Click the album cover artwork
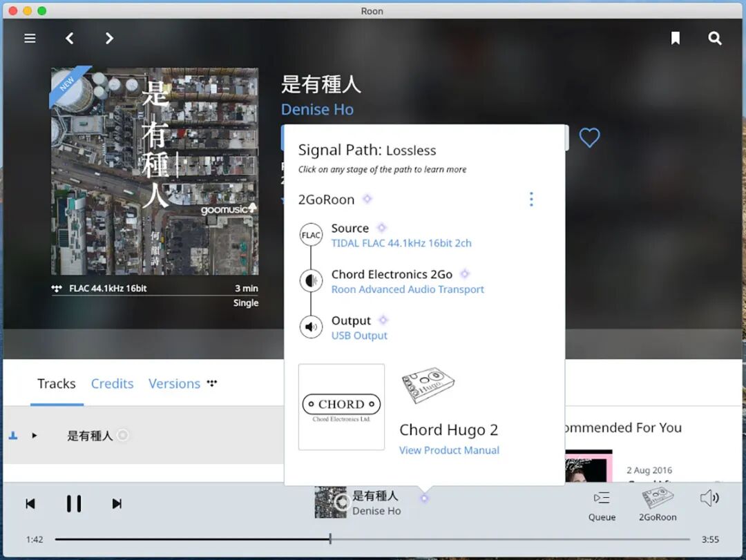This screenshot has width=746, height=560. pyautogui.click(x=155, y=171)
